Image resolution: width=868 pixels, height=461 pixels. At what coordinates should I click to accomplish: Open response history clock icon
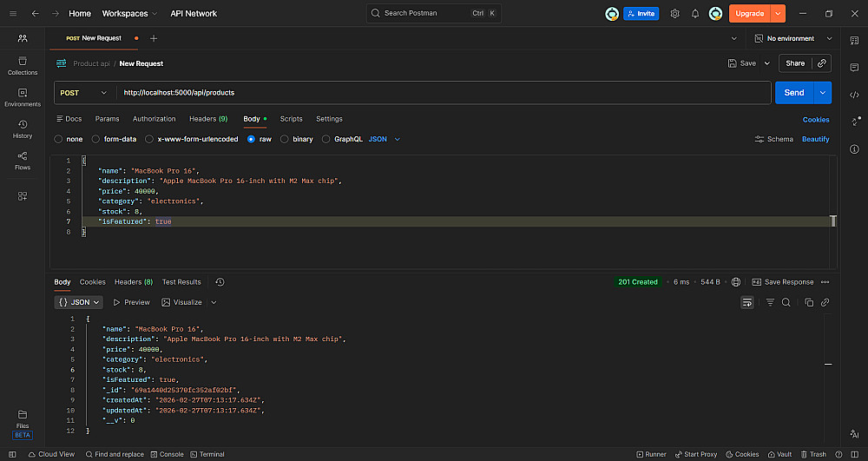[220, 282]
